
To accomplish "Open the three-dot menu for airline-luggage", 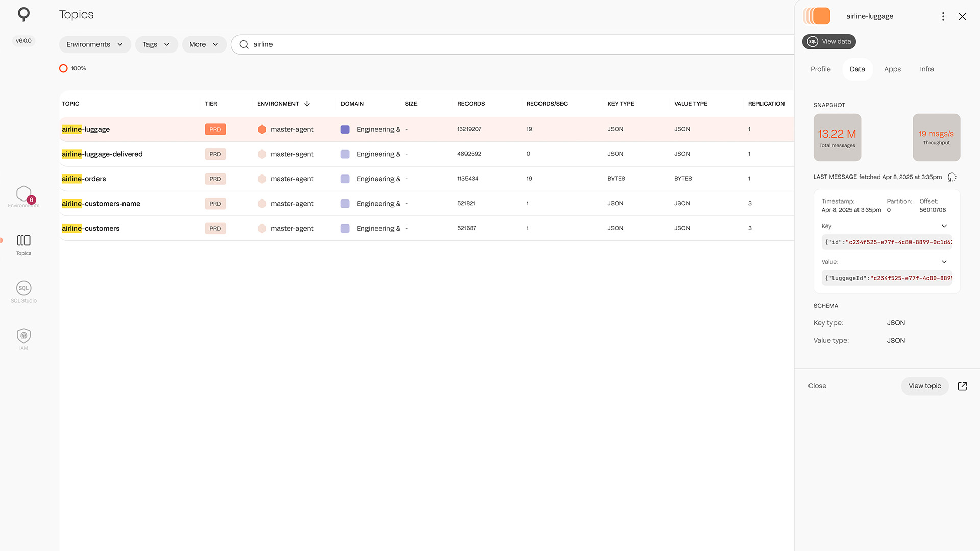I will point(943,16).
